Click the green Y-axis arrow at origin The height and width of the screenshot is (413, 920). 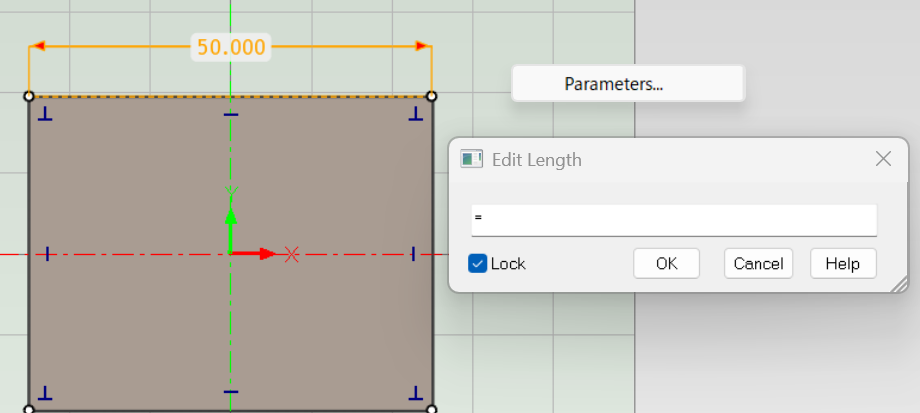coord(231,215)
